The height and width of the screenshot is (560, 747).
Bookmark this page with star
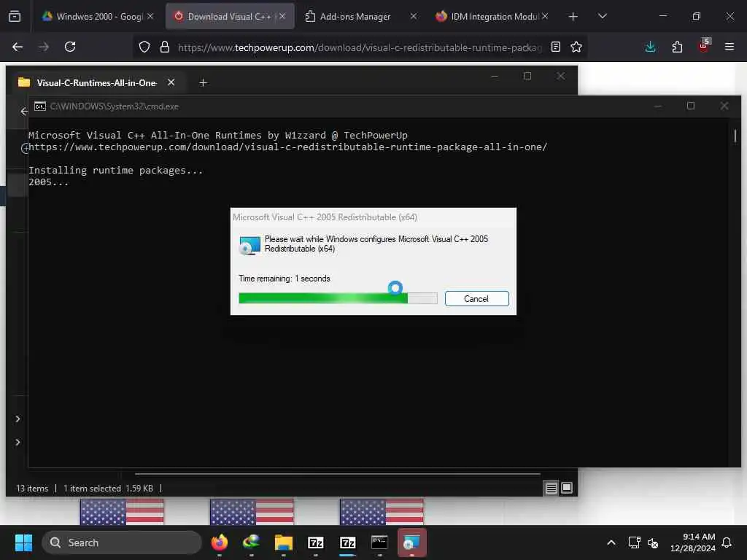(x=576, y=47)
